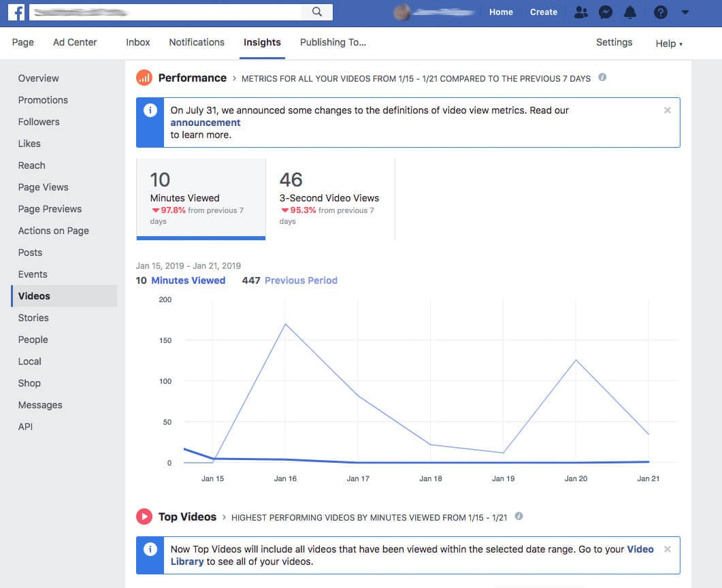Open page Settings
This screenshot has width=722, height=588.
[614, 42]
